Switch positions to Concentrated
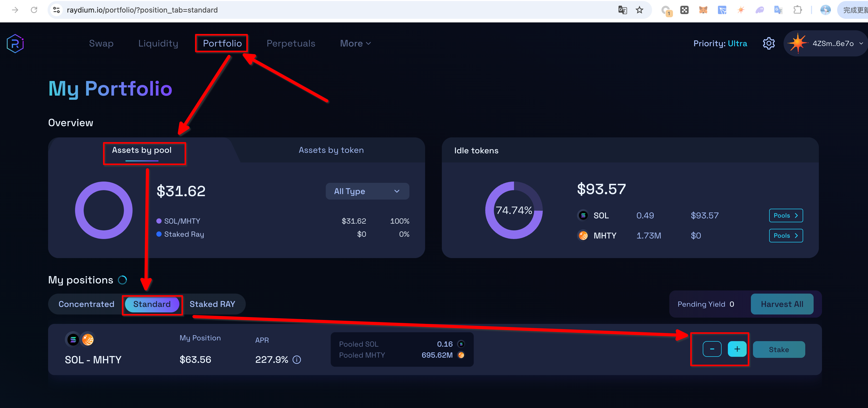This screenshot has height=408, width=868. pos(86,304)
